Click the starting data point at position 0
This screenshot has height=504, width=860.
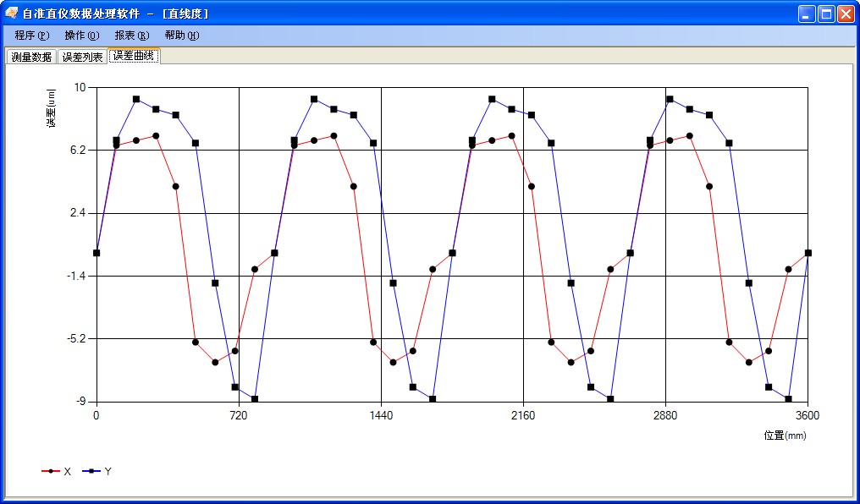pyautogui.click(x=96, y=253)
